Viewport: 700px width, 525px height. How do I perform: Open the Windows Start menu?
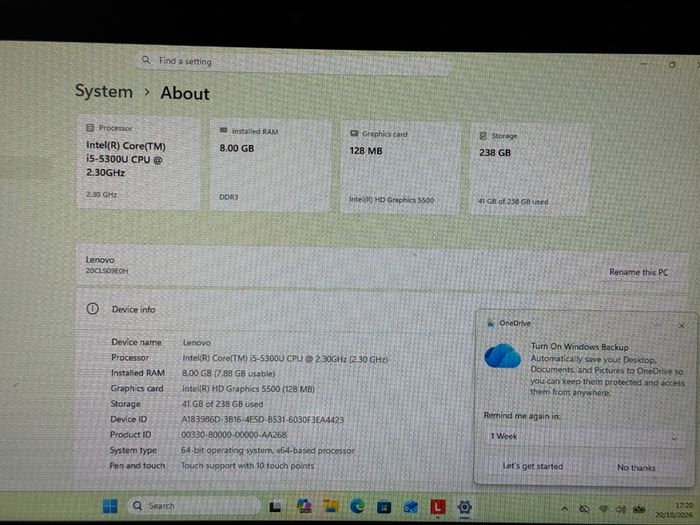point(110,506)
